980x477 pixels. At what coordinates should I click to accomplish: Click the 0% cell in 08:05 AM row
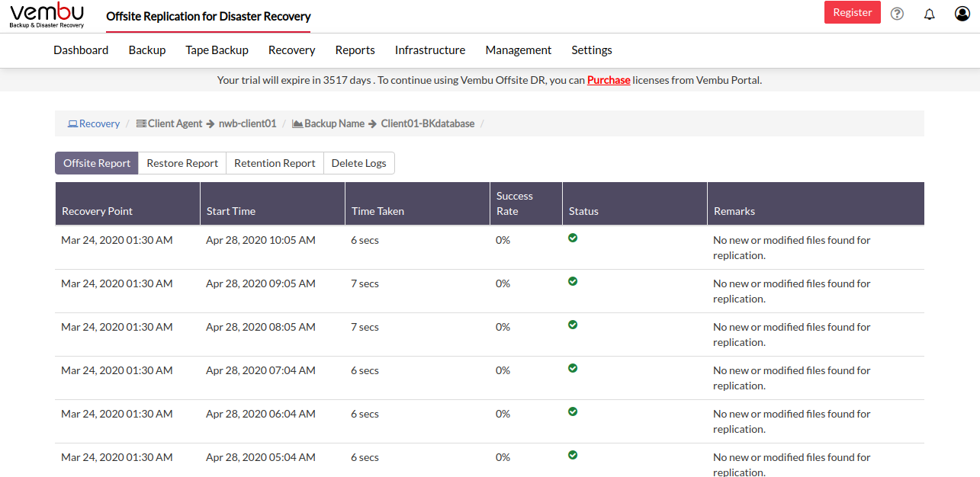pyautogui.click(x=503, y=327)
